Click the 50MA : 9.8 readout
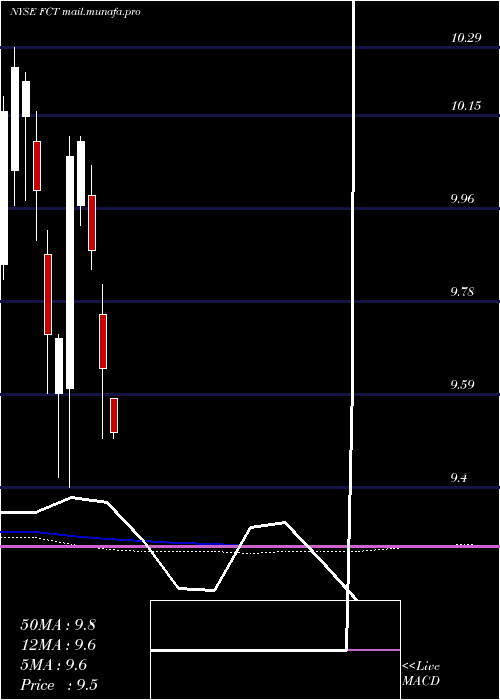The width and height of the screenshot is (500, 700). (x=58, y=625)
